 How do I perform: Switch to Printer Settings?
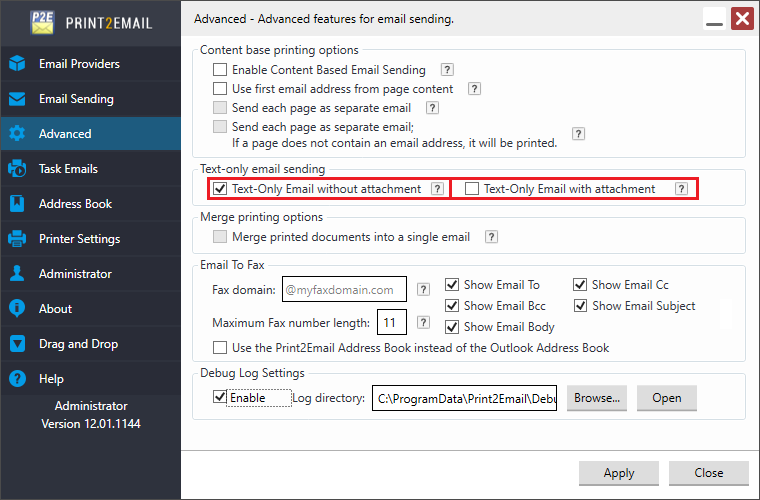91,238
